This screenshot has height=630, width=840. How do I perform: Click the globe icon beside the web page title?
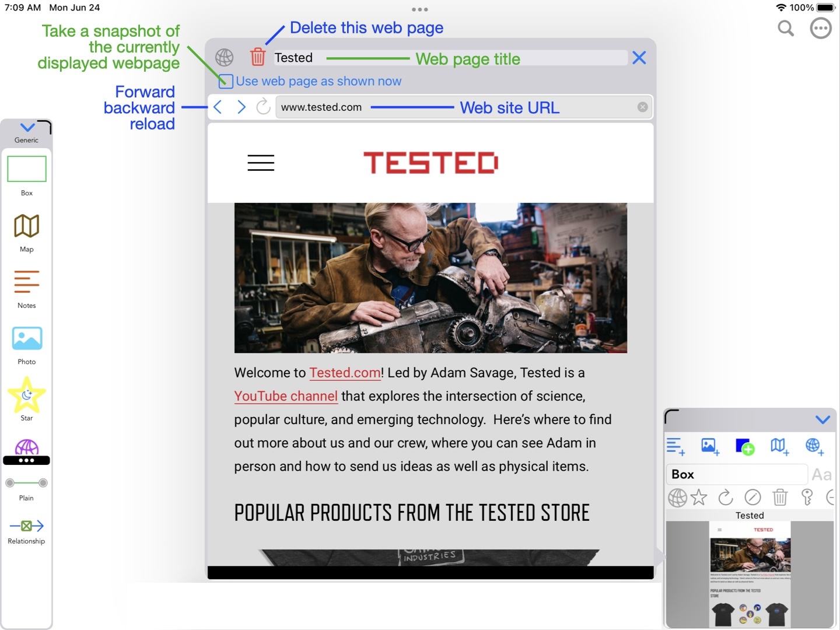(x=225, y=57)
